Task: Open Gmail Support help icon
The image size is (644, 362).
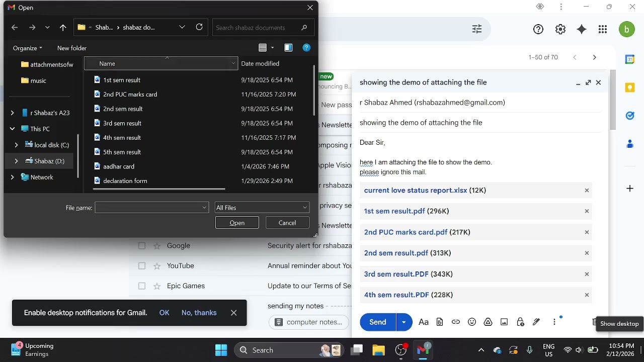Action: (x=538, y=29)
